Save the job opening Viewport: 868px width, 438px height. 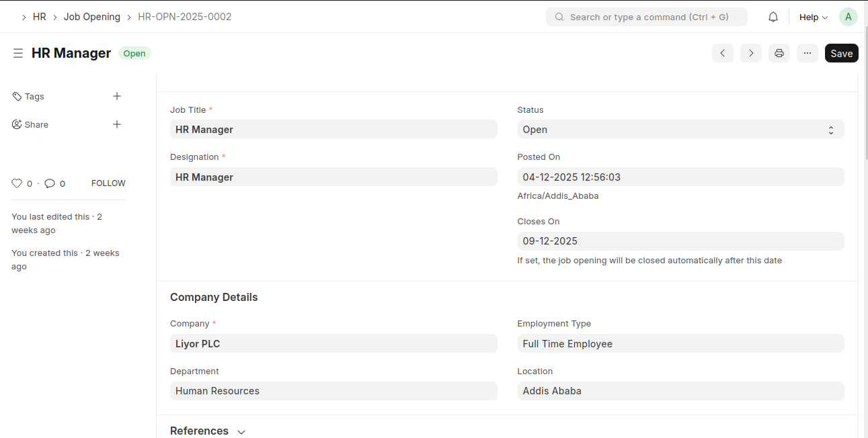(x=841, y=53)
